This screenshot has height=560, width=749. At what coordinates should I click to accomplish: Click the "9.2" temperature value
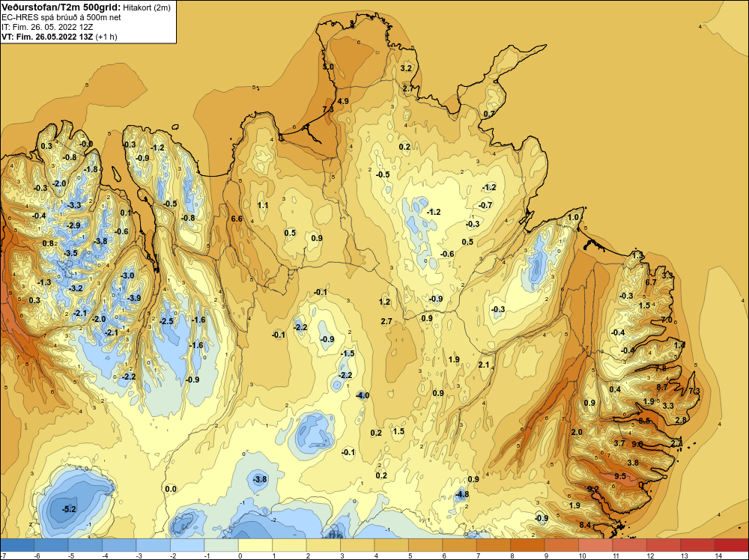[x=592, y=488]
